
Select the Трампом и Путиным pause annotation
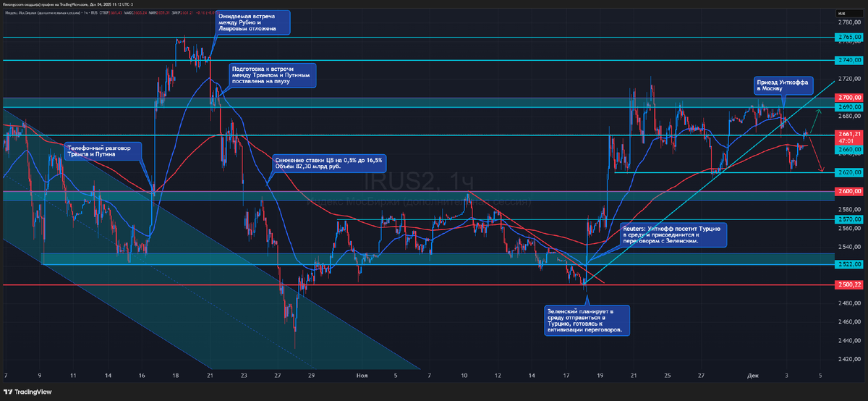[273, 76]
